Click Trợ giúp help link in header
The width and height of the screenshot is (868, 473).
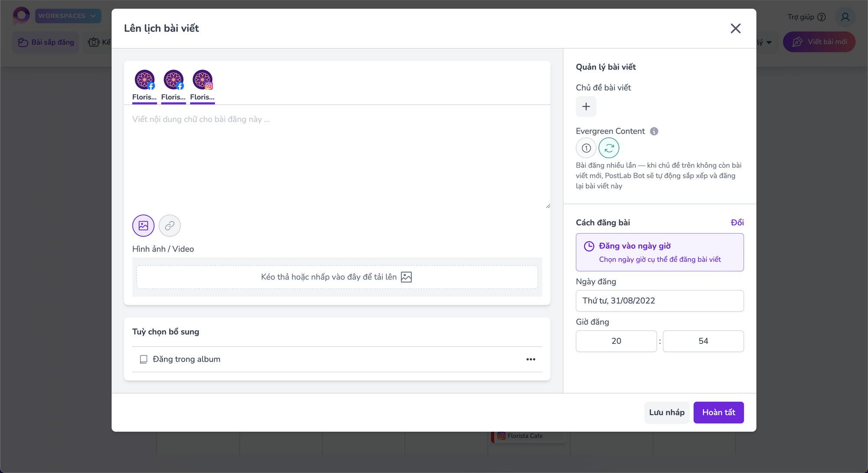coord(806,17)
